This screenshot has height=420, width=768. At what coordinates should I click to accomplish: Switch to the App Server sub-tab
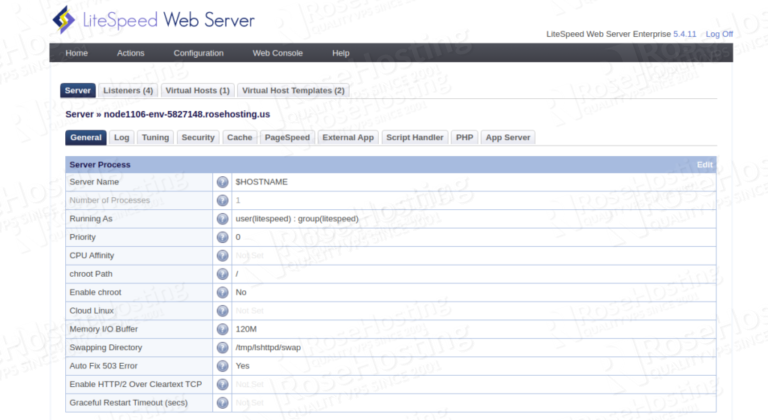tap(508, 137)
